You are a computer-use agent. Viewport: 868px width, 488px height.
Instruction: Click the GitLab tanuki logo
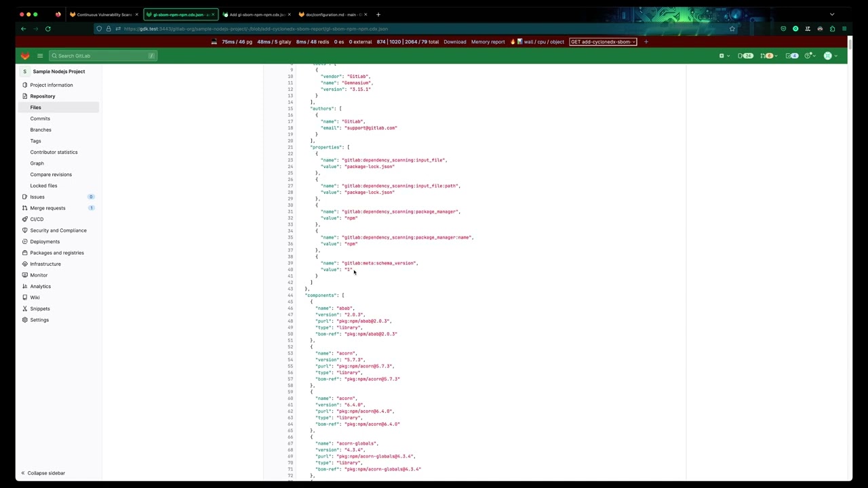pos(25,56)
